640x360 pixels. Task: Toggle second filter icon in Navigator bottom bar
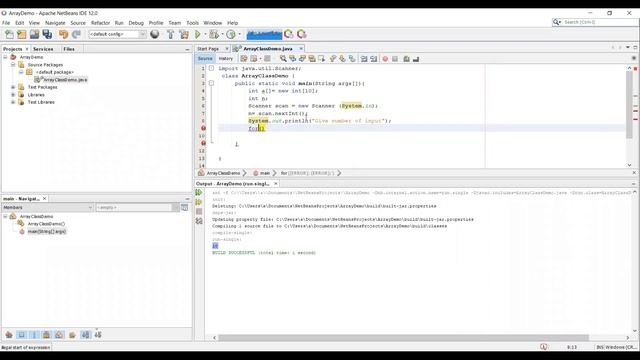pos(22,335)
